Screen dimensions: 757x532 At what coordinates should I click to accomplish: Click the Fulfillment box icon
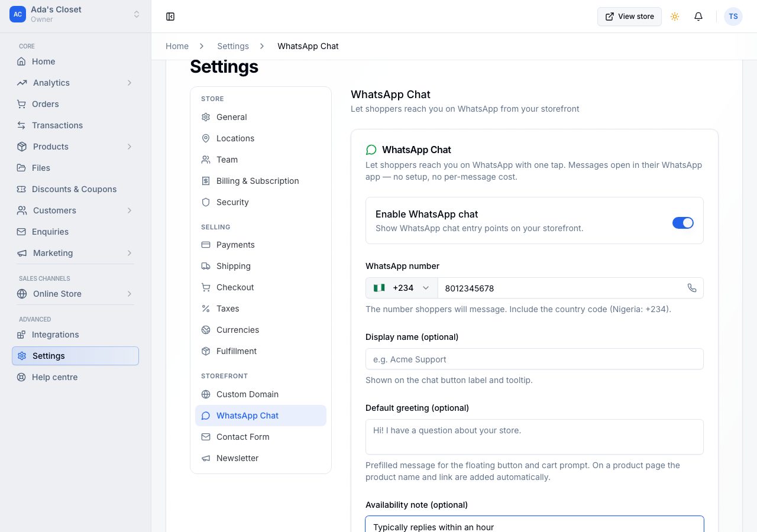(x=206, y=351)
